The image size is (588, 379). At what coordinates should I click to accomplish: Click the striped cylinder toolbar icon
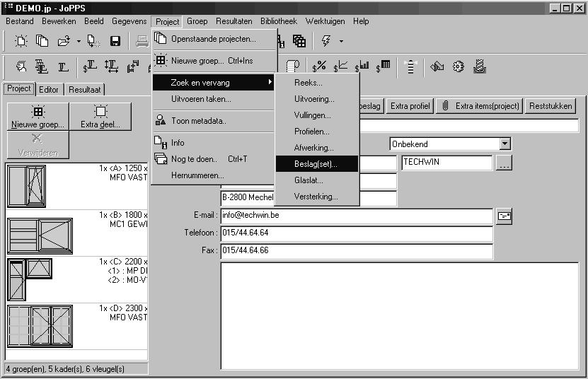tap(410, 66)
